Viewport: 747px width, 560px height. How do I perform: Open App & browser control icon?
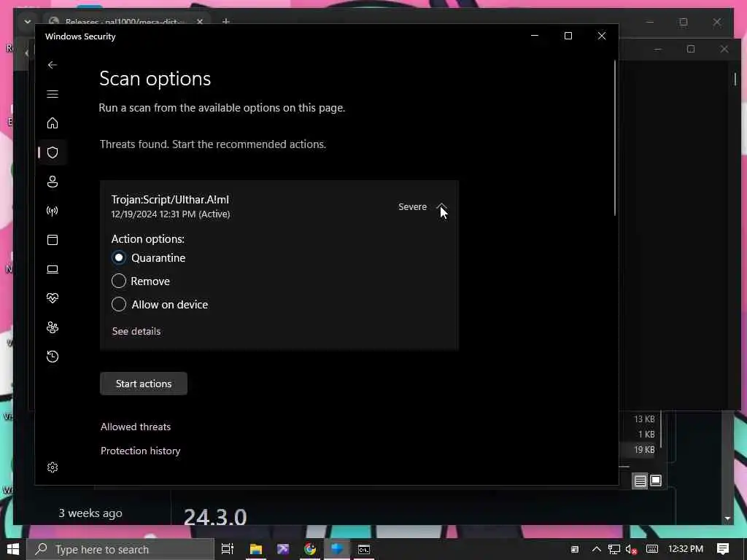53,239
